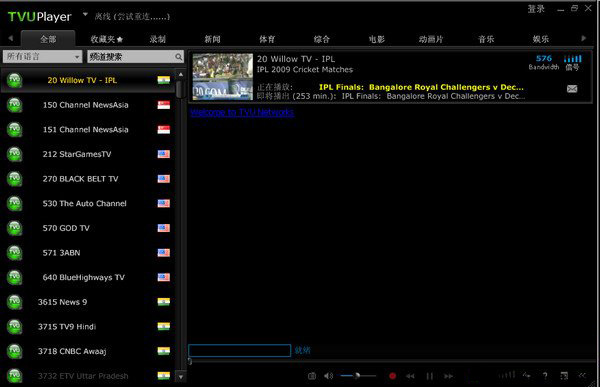600x387 pixels.
Task: Adjust the volume slider
Action: click(x=358, y=376)
